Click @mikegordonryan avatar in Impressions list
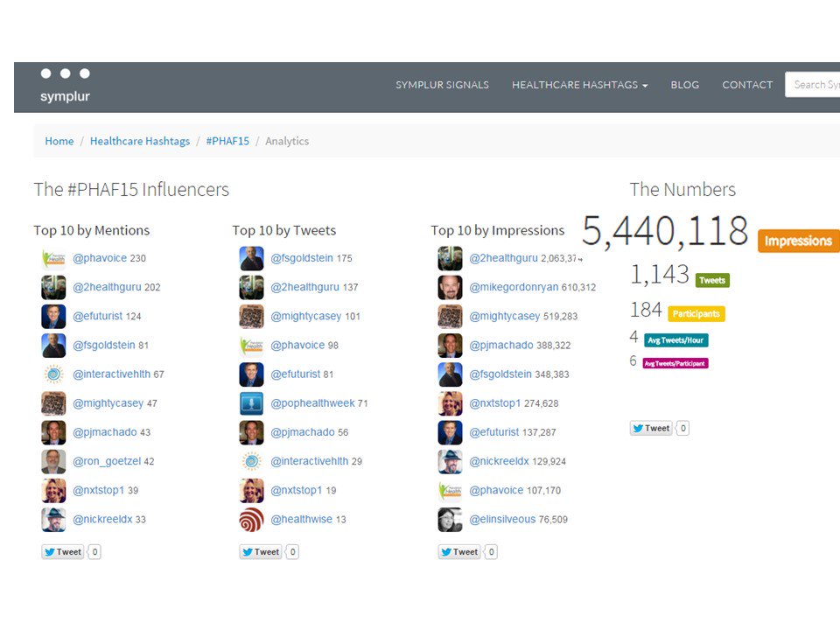The height and width of the screenshot is (630, 840). pyautogui.click(x=450, y=287)
